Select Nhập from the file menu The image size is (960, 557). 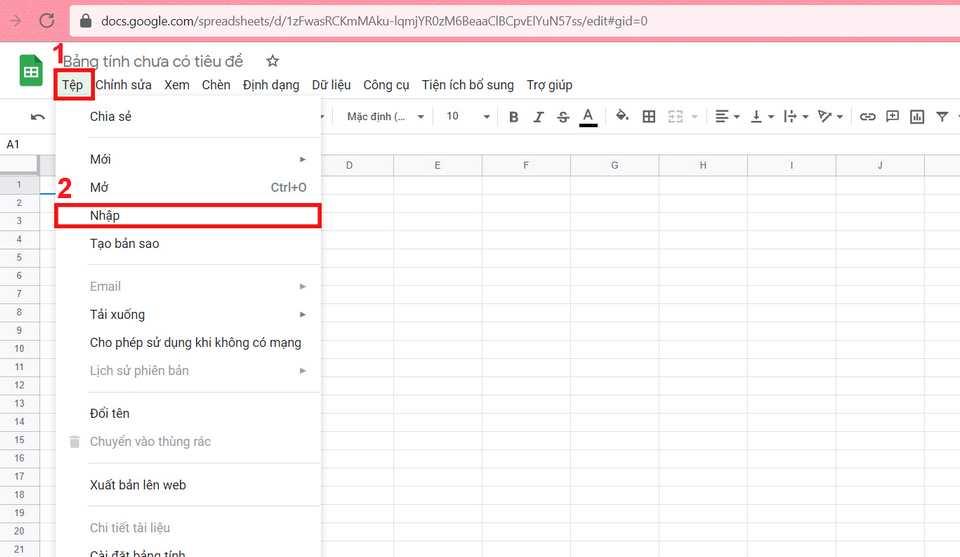pyautogui.click(x=105, y=215)
